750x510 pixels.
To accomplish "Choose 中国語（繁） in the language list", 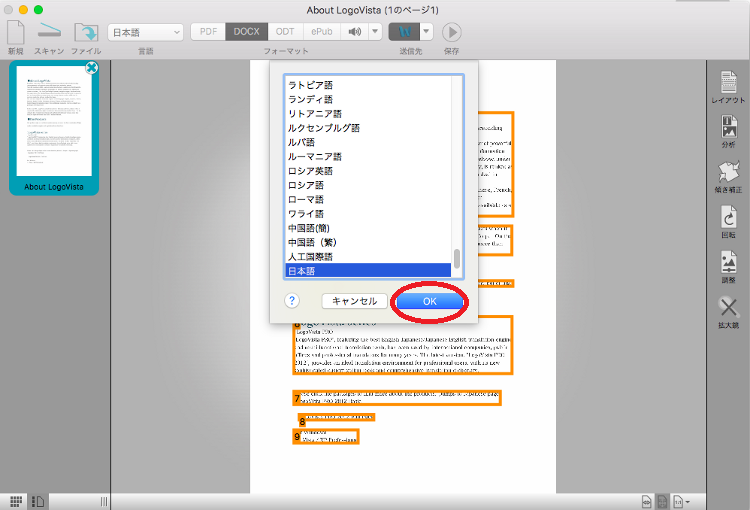I will coord(368,243).
